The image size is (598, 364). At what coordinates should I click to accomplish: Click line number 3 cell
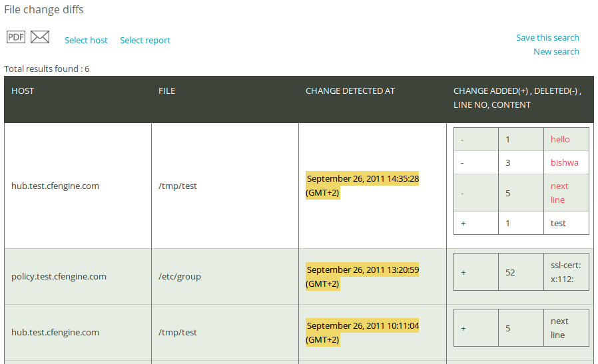(521, 163)
